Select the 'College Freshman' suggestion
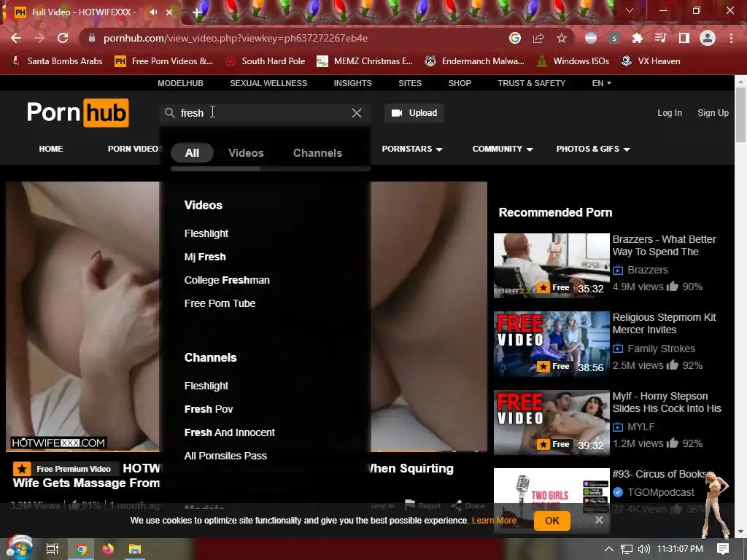Viewport: 747px width, 560px height. coord(227,280)
